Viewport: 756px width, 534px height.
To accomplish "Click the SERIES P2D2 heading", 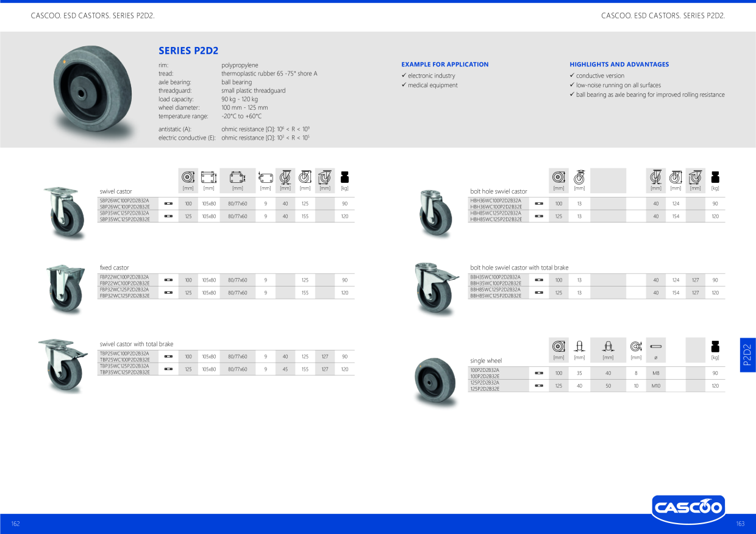I will point(188,51).
